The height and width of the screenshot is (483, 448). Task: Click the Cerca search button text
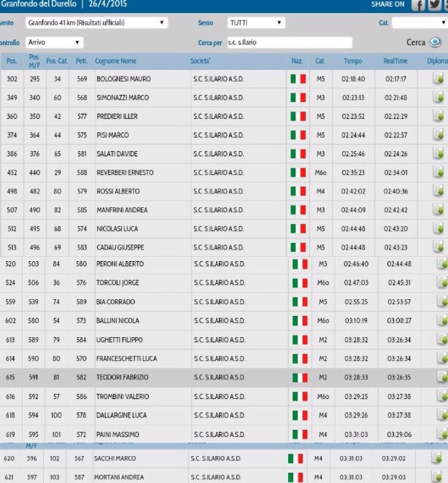pos(416,42)
